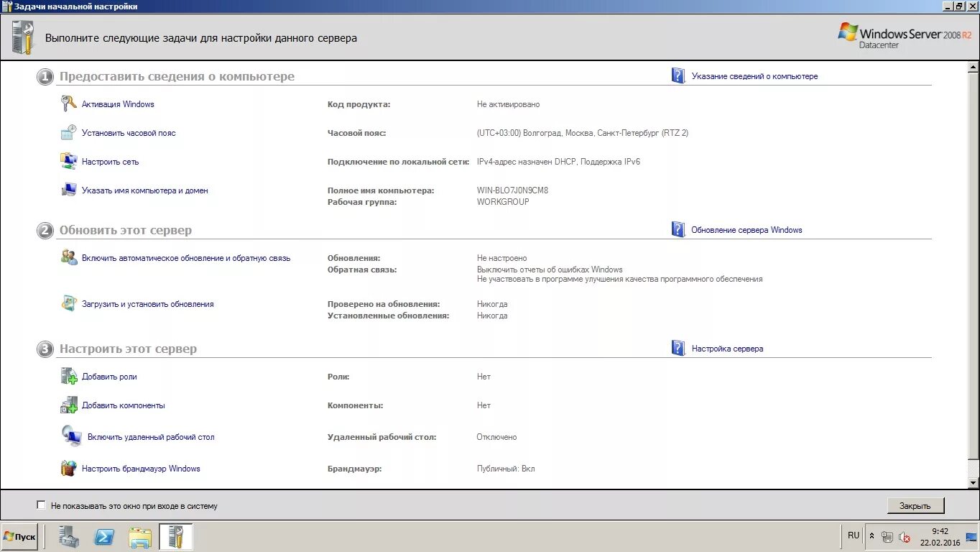Click the Закрыть button
This screenshot has width=980, height=552.
915,505
